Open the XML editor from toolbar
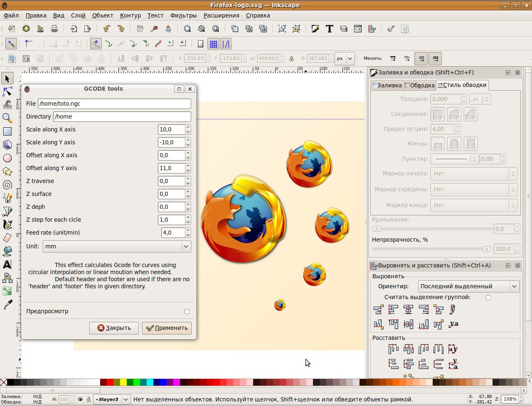The image size is (532, 406). 358,29
